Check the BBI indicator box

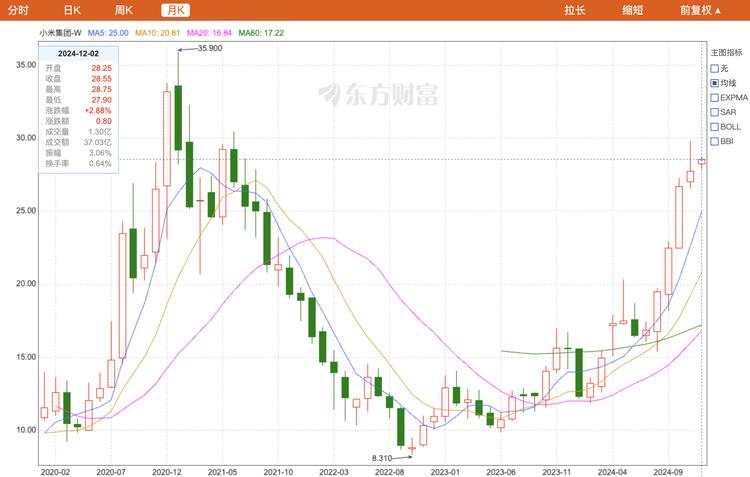pyautogui.click(x=714, y=142)
